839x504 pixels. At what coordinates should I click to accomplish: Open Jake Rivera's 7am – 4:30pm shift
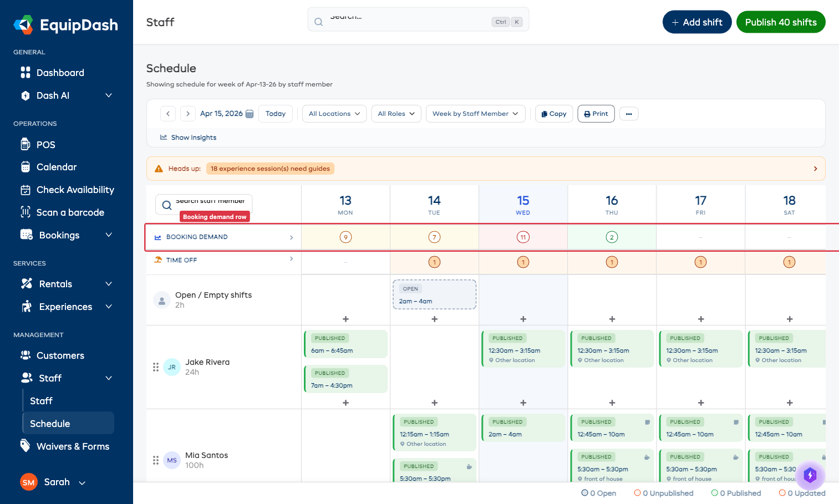coord(345,379)
